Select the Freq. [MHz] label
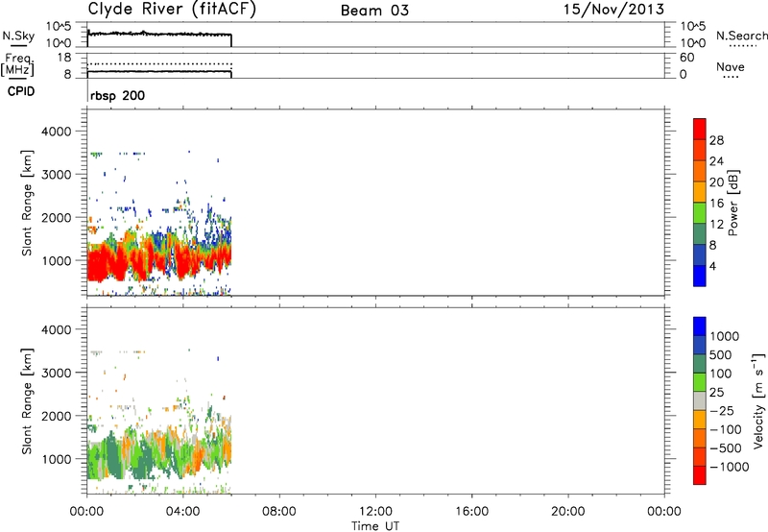The width and height of the screenshot is (768, 532). point(17,64)
